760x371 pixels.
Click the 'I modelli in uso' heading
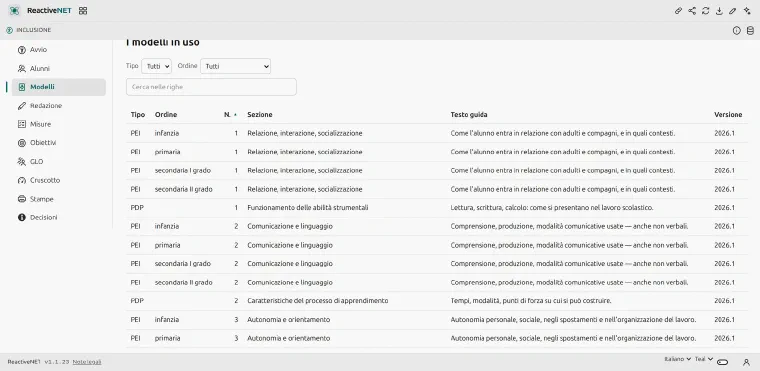click(162, 43)
